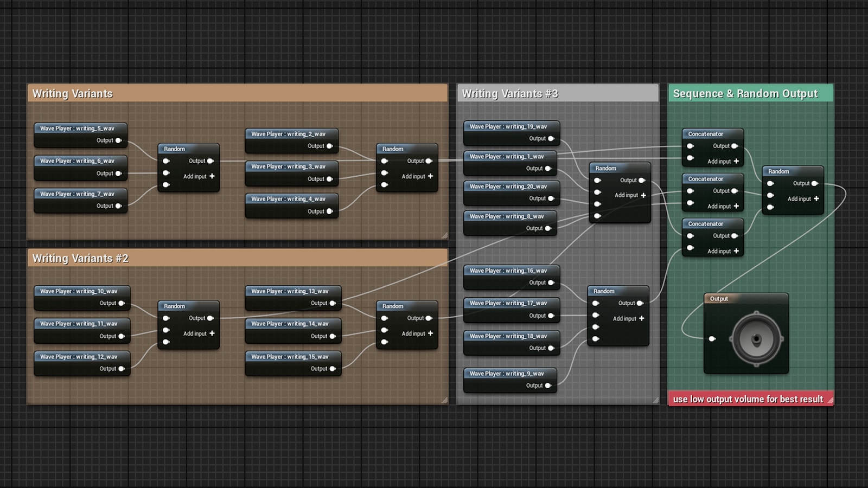Viewport: 868px width, 488px height.
Task: Click the red low output volume comment
Action: point(748,399)
